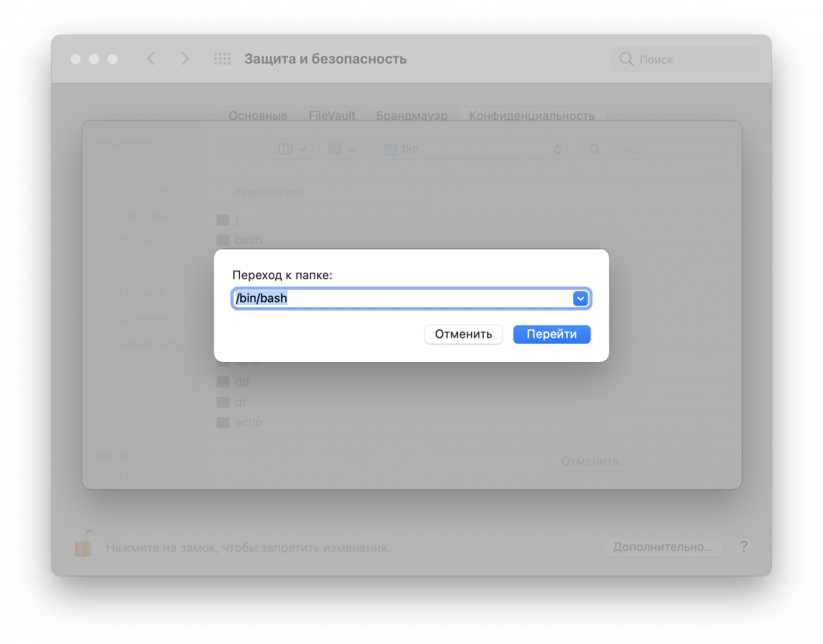The image size is (823, 644).
Task: Click the /bin/bash path text field
Action: 402,299
